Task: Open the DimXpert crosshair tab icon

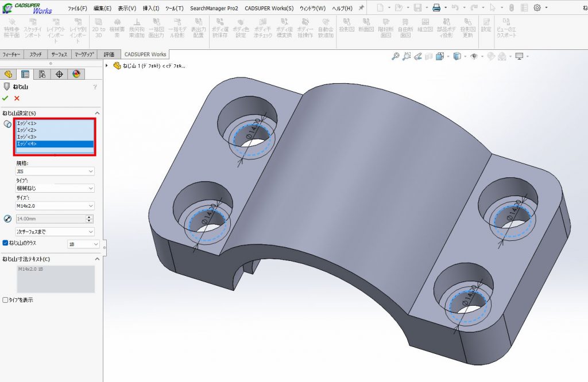Action: tap(59, 74)
